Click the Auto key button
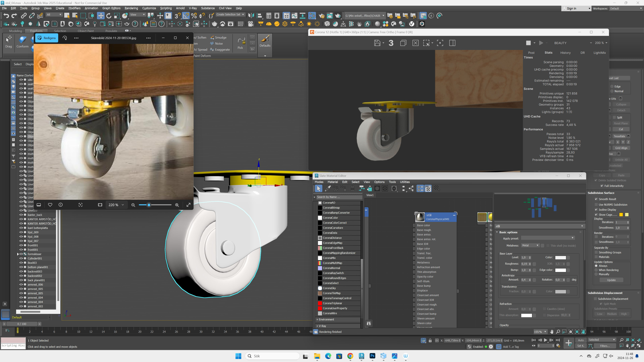This screenshot has width=644, height=362. [x=581, y=340]
